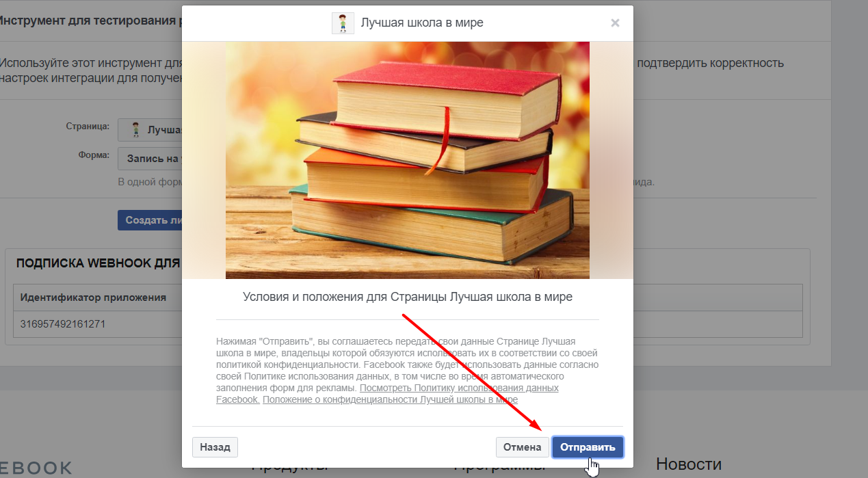Go back with the Назад button

coord(215,447)
